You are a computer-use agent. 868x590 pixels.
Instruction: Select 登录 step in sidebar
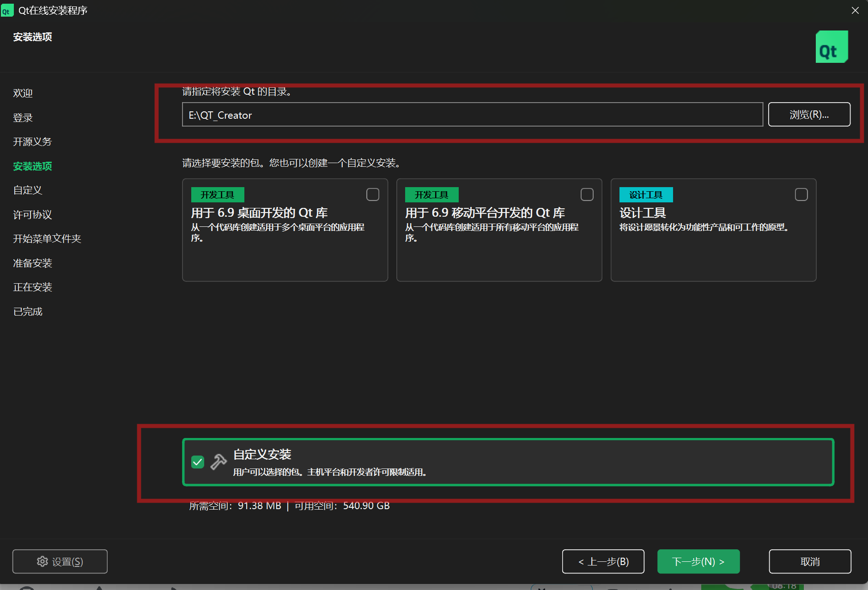[x=23, y=117]
